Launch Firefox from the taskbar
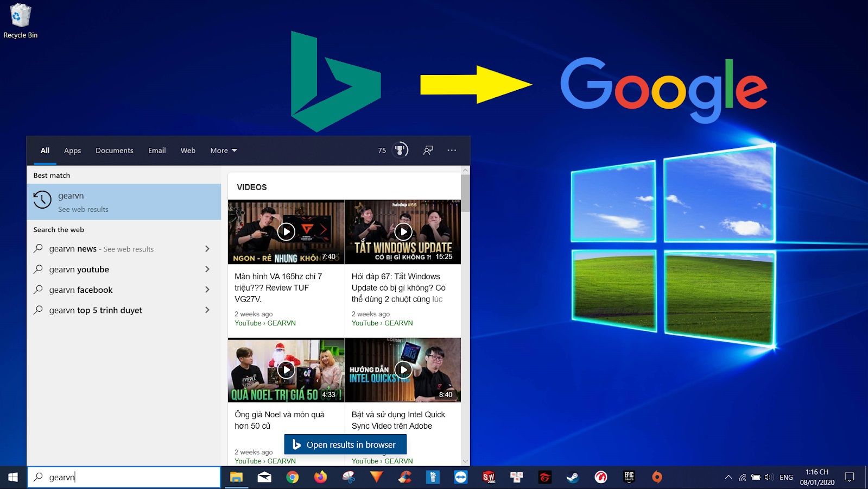 (x=321, y=477)
